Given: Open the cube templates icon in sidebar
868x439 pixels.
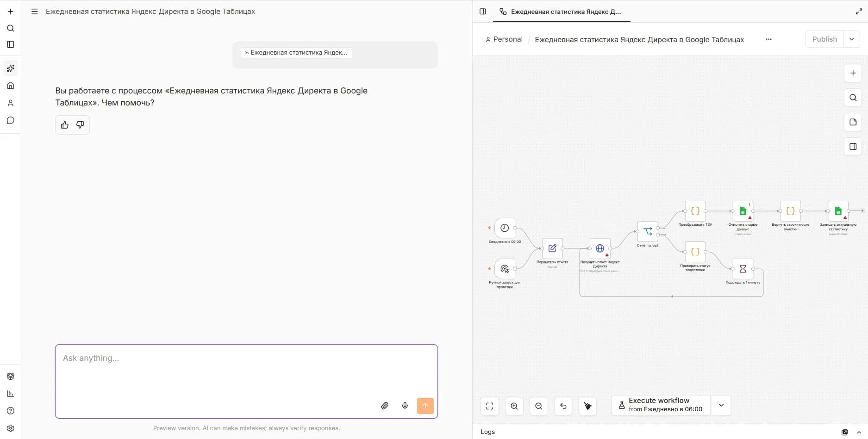Looking at the screenshot, I should [11, 377].
